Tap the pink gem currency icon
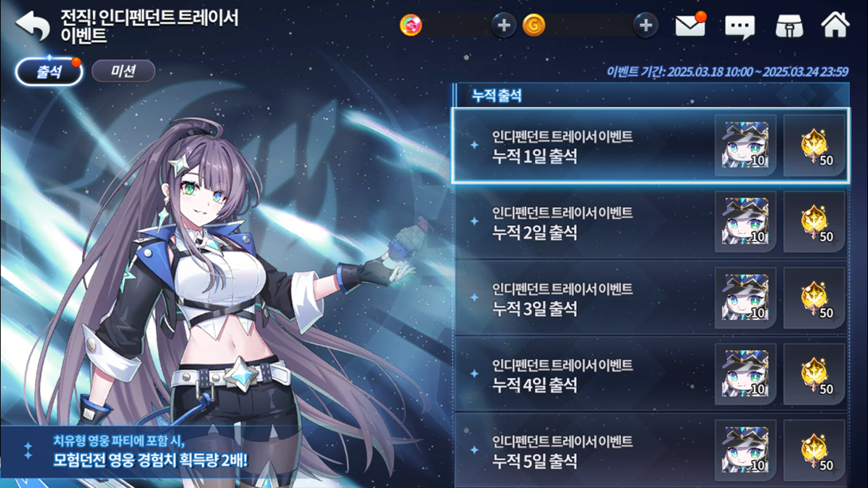The width and height of the screenshot is (868, 488). (411, 25)
